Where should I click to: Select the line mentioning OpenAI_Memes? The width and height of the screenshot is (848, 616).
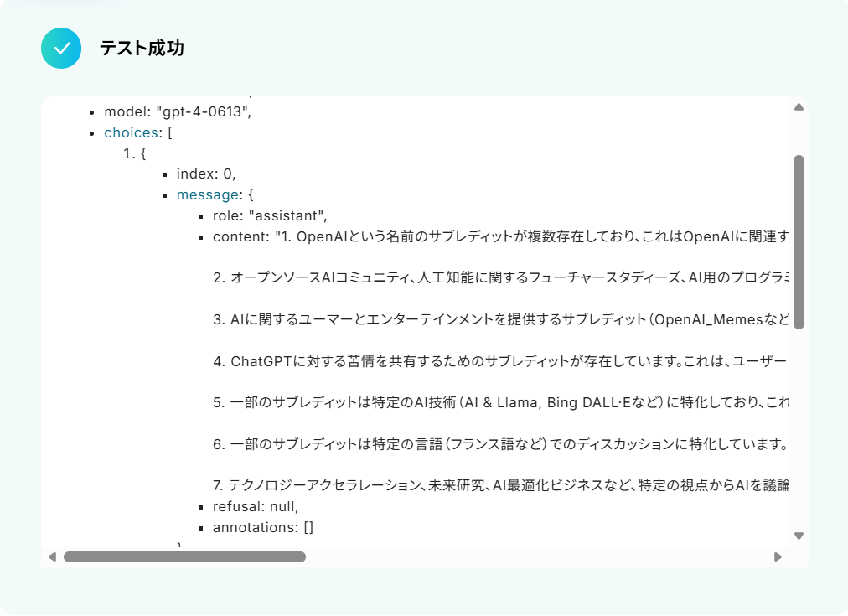pyautogui.click(x=501, y=319)
